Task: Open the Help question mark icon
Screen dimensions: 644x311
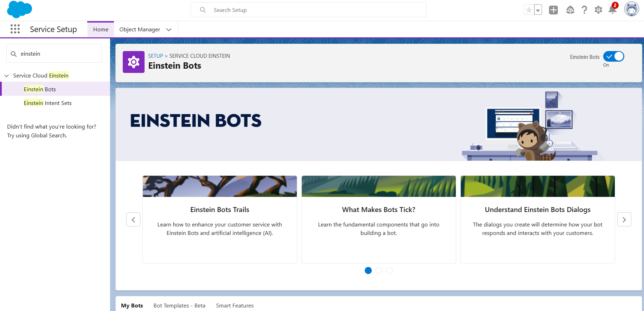Action: [584, 10]
